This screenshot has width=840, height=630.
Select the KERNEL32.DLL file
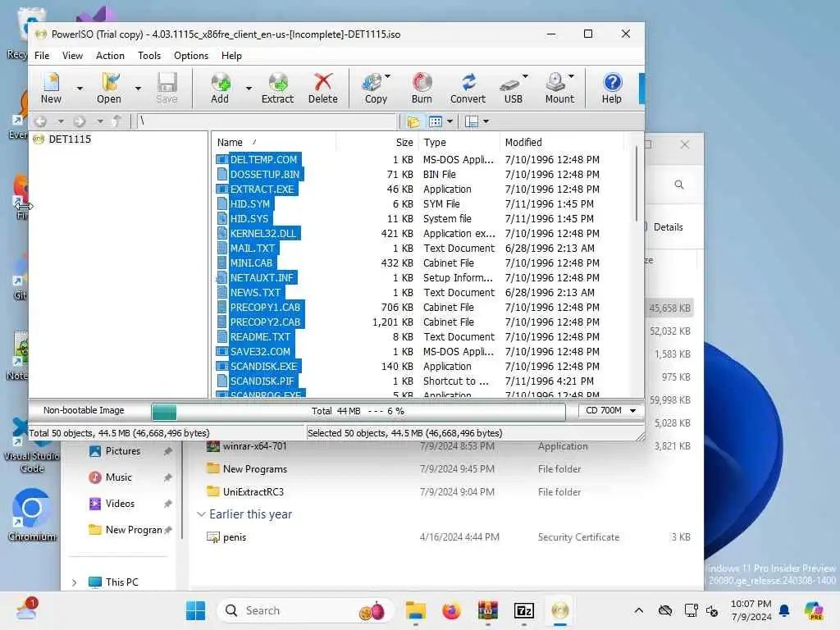click(263, 234)
